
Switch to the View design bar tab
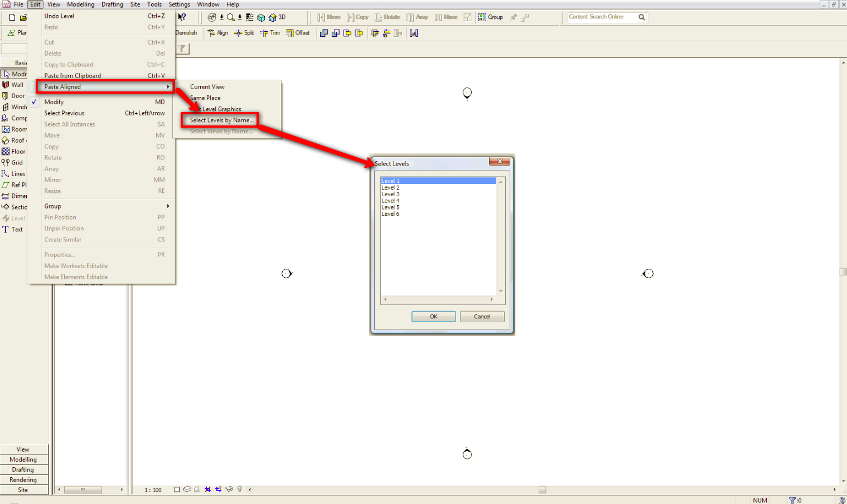click(x=23, y=449)
